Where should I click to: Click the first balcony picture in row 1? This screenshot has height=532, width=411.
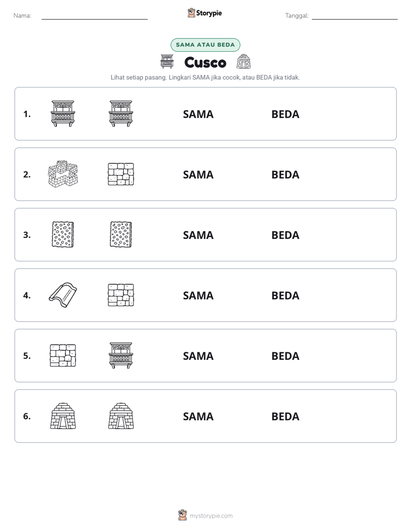click(63, 113)
